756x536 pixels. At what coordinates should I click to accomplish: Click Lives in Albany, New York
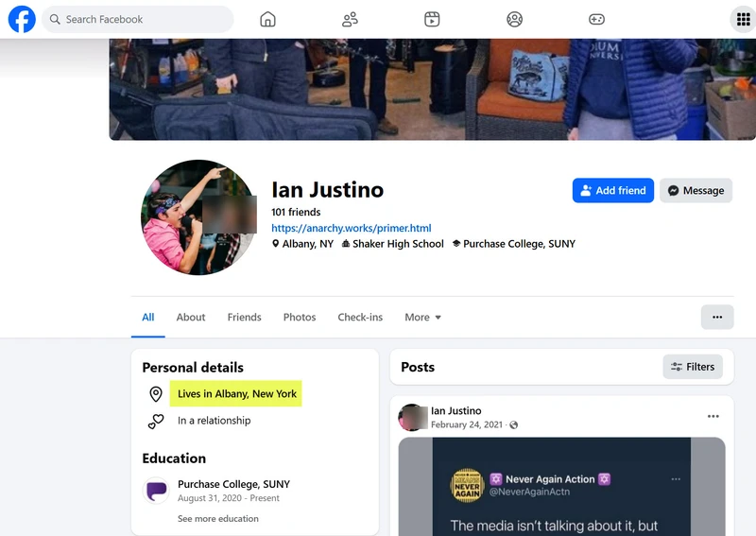point(237,393)
